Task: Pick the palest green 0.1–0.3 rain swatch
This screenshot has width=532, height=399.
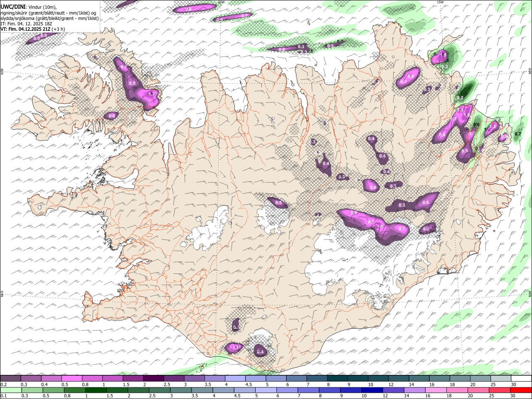Action: point(10,390)
